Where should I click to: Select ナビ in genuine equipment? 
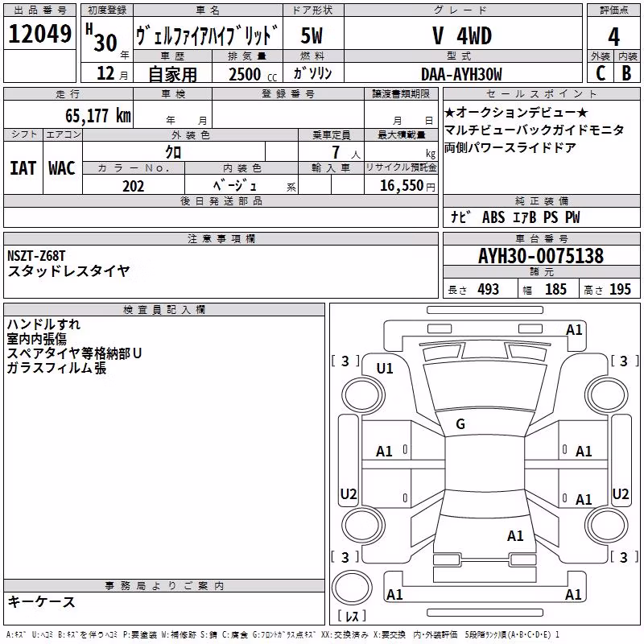pos(460,217)
